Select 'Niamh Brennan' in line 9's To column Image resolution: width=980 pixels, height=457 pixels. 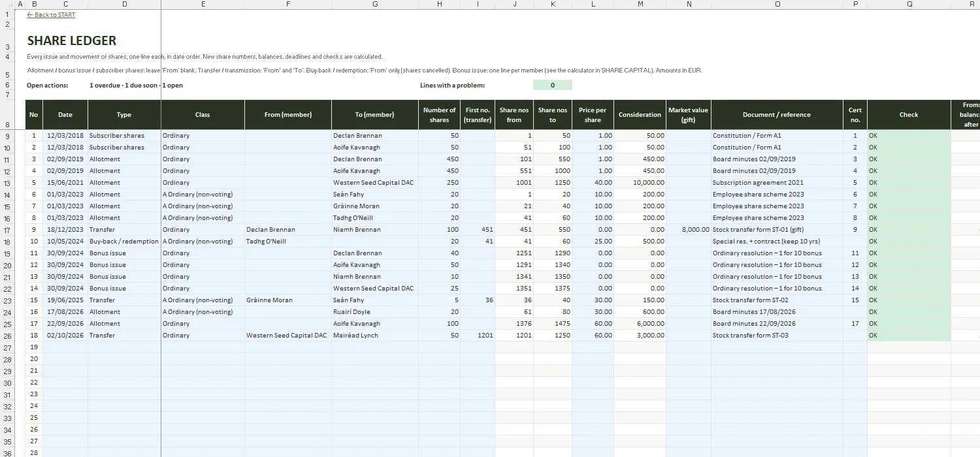375,230
